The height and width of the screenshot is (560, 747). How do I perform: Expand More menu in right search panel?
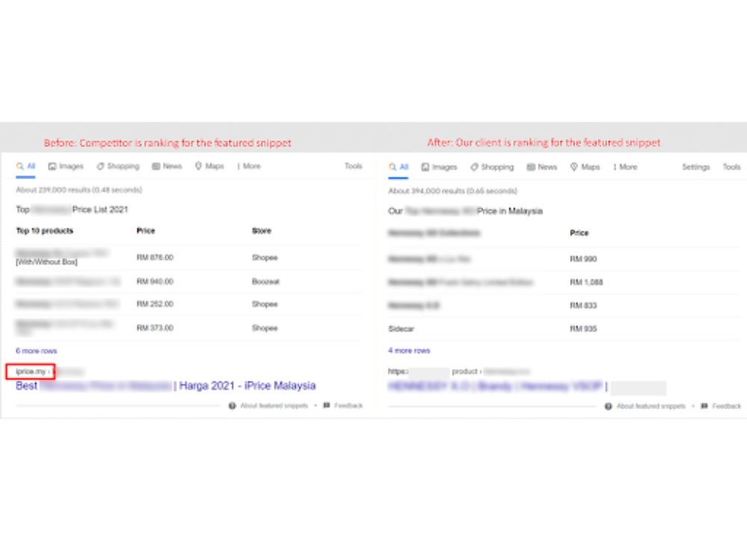tap(625, 167)
